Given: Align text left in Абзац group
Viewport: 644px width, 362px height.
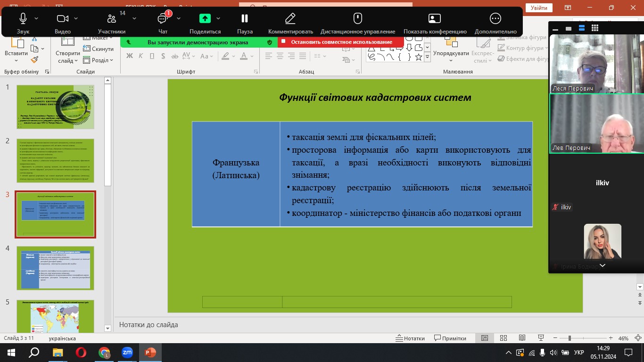Looking at the screenshot, I should click(269, 56).
